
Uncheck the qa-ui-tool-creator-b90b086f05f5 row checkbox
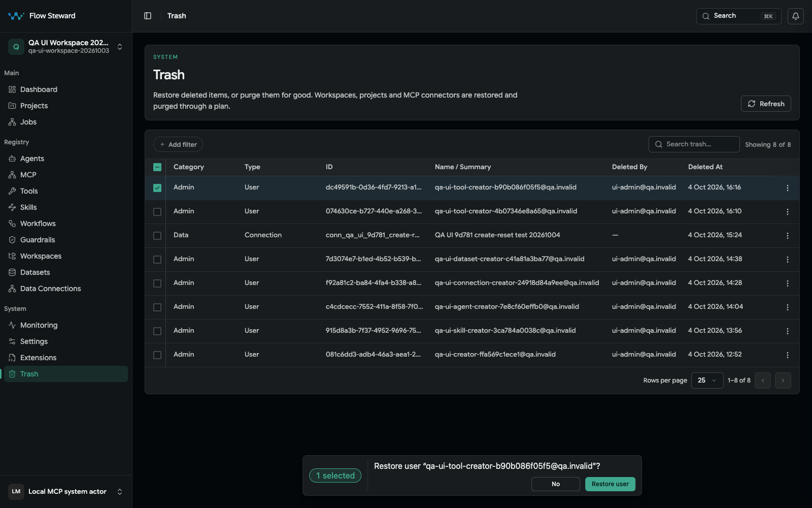point(157,188)
